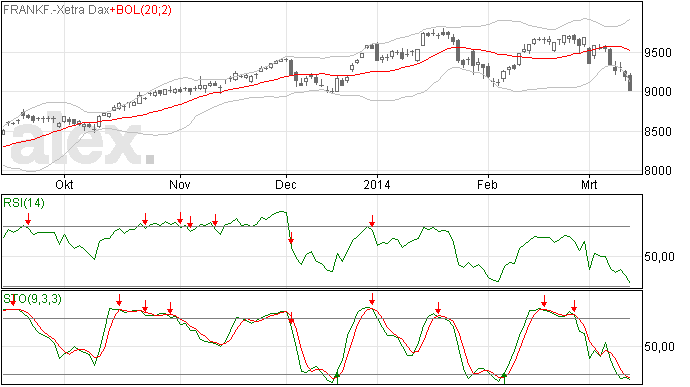Click the last candlestick at right end of price chart
690x387 pixels.
coord(630,83)
